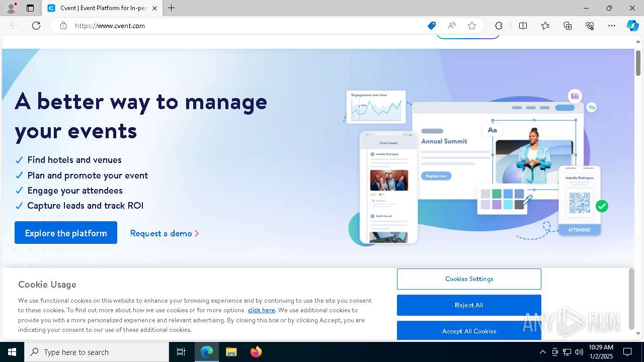Open the network tray icon

[x=567, y=352]
